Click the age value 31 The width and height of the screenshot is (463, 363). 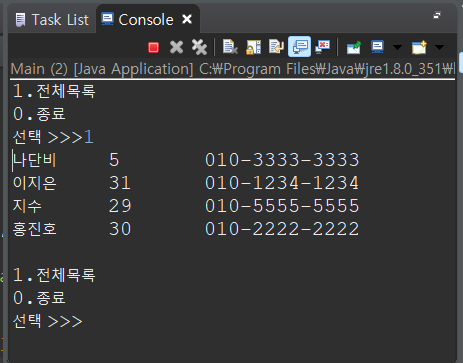tap(120, 183)
